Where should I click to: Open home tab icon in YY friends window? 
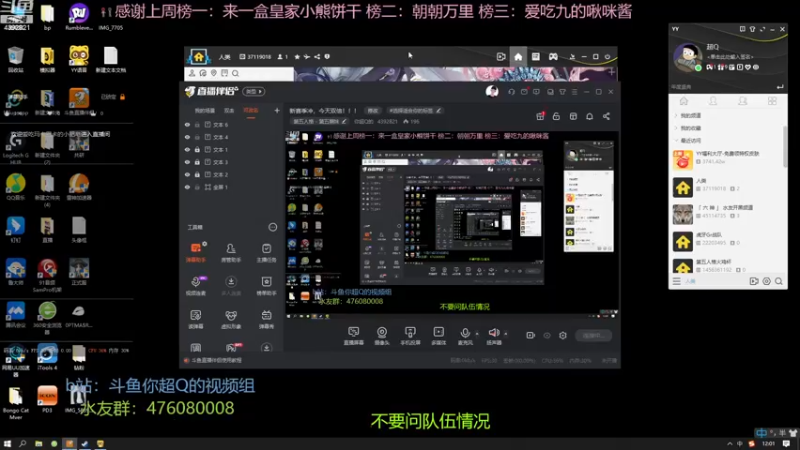684,101
